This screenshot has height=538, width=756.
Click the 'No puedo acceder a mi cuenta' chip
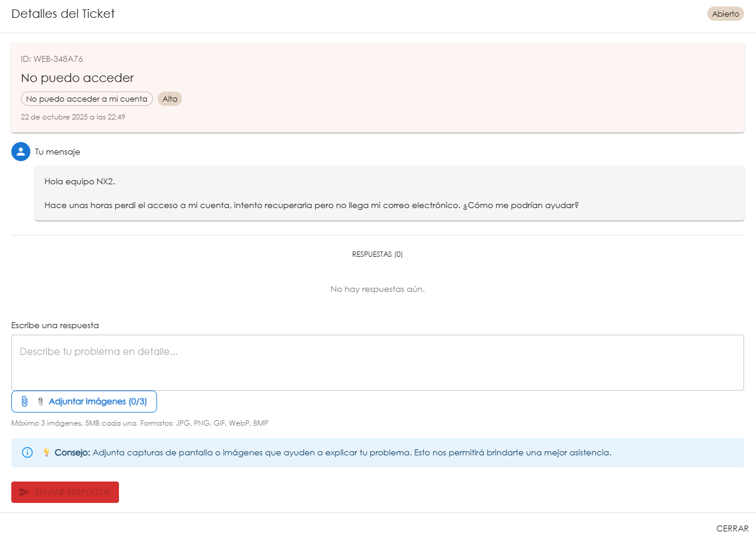(87, 99)
